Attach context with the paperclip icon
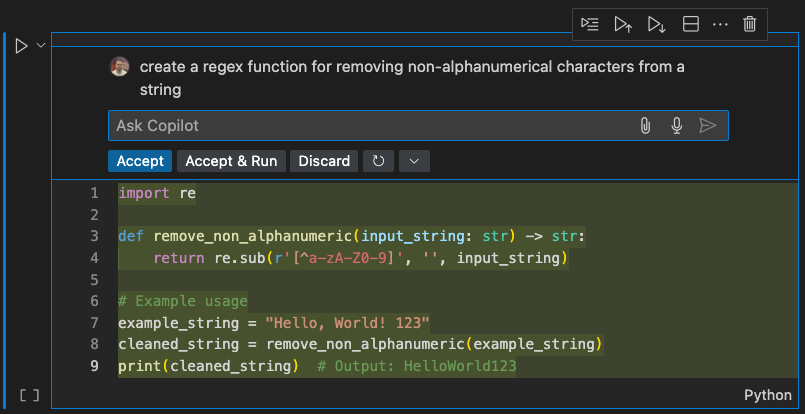 (645, 125)
